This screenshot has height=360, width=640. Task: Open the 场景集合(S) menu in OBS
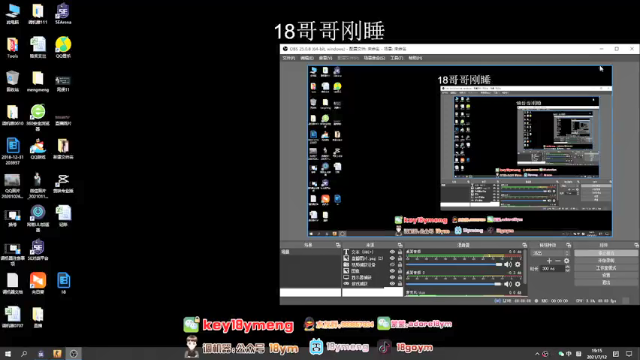point(374,58)
